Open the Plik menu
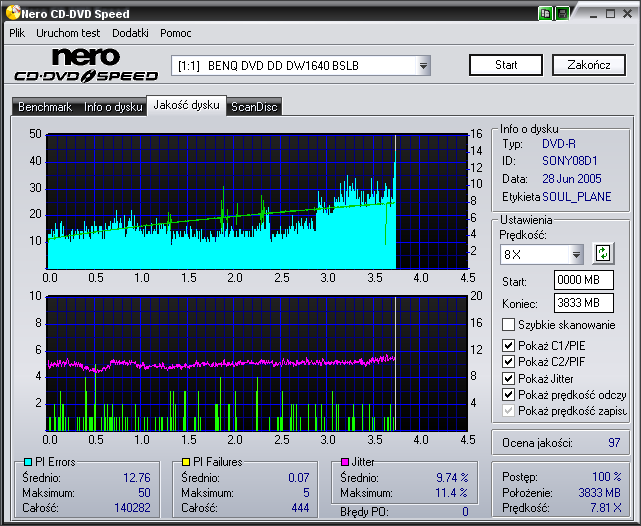Viewport: 641px width, 526px height. (17, 33)
